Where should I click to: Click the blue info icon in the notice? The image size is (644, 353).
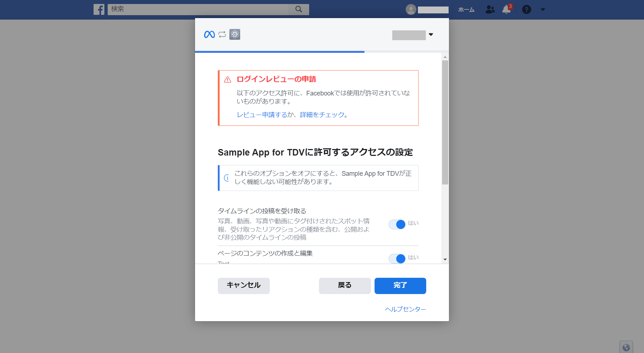(227, 178)
